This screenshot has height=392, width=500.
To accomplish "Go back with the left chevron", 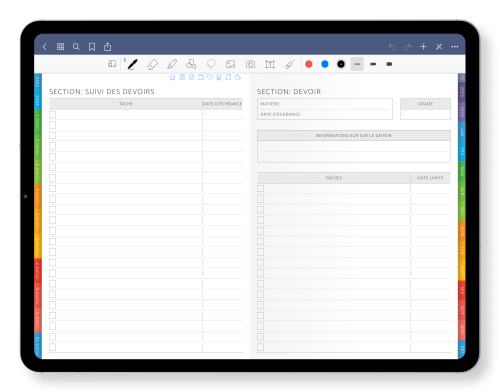I will pyautogui.click(x=45, y=47).
